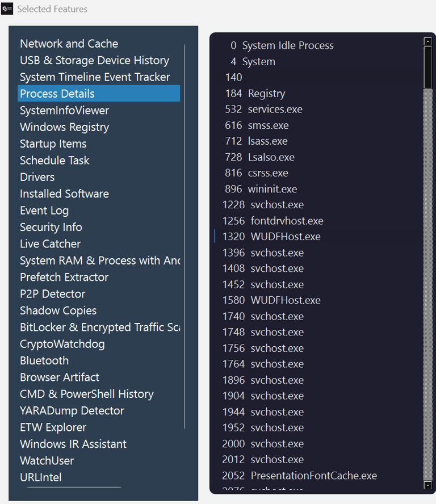
Task: Select Startup Items in feature list
Action: [53, 144]
